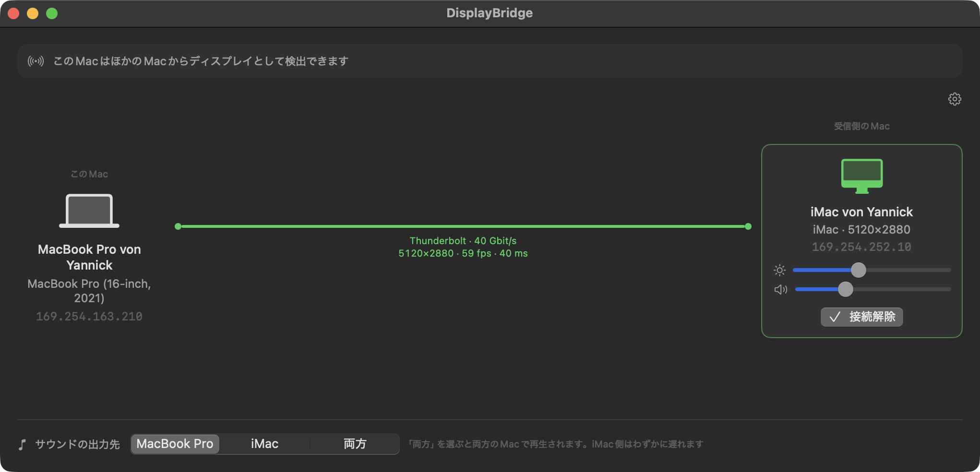This screenshot has height=472, width=980.
Task: Click the Thunderbolt · 40 Gbit/s label
Action: click(x=463, y=241)
